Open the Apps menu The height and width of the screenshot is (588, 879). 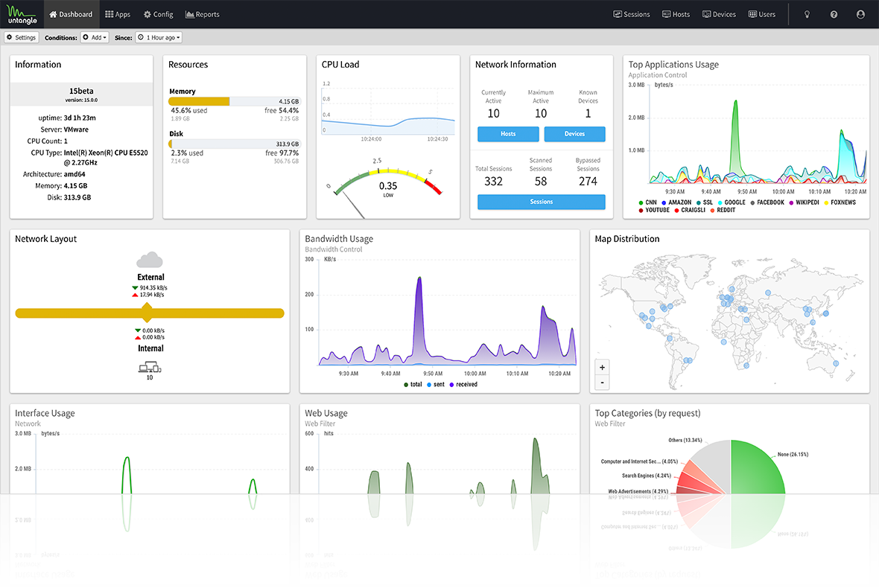pos(118,14)
